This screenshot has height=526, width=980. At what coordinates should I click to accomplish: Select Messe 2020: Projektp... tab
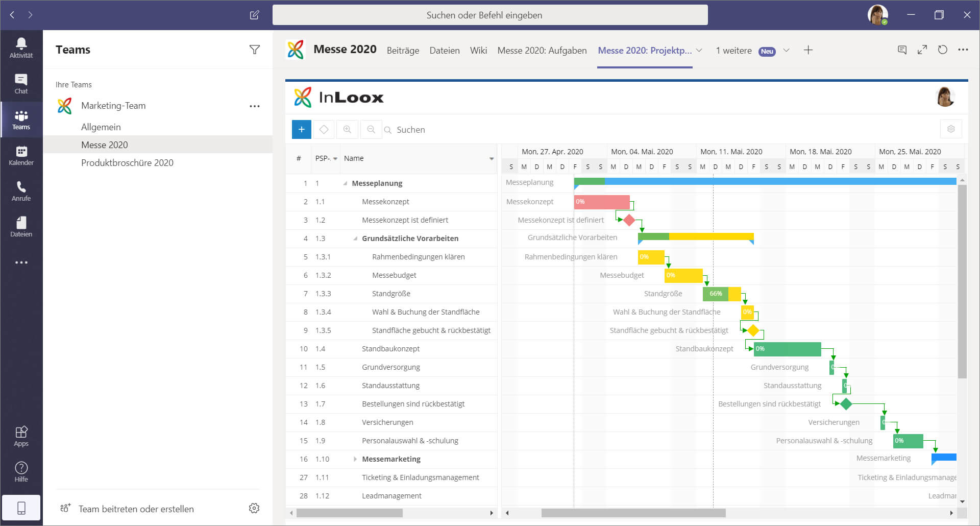click(645, 51)
